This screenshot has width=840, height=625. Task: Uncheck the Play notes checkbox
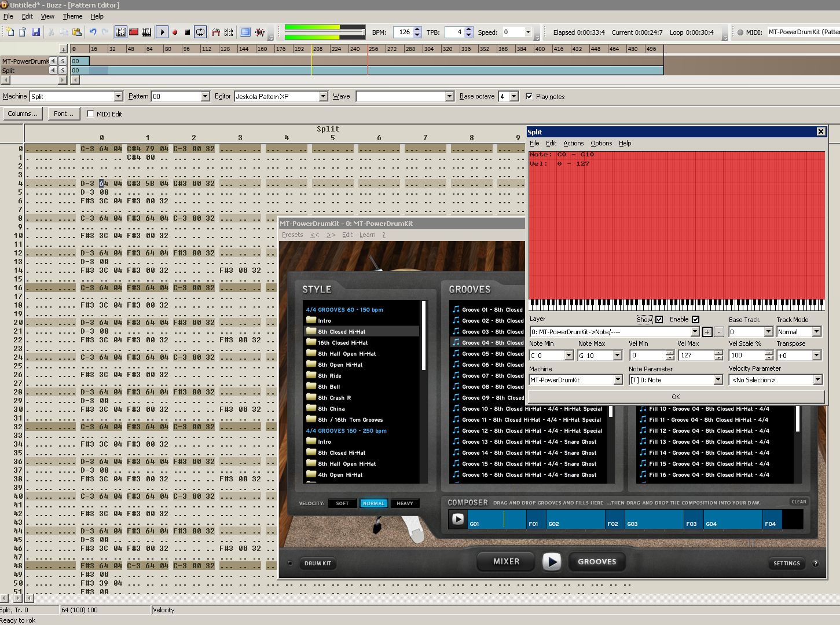pos(529,97)
